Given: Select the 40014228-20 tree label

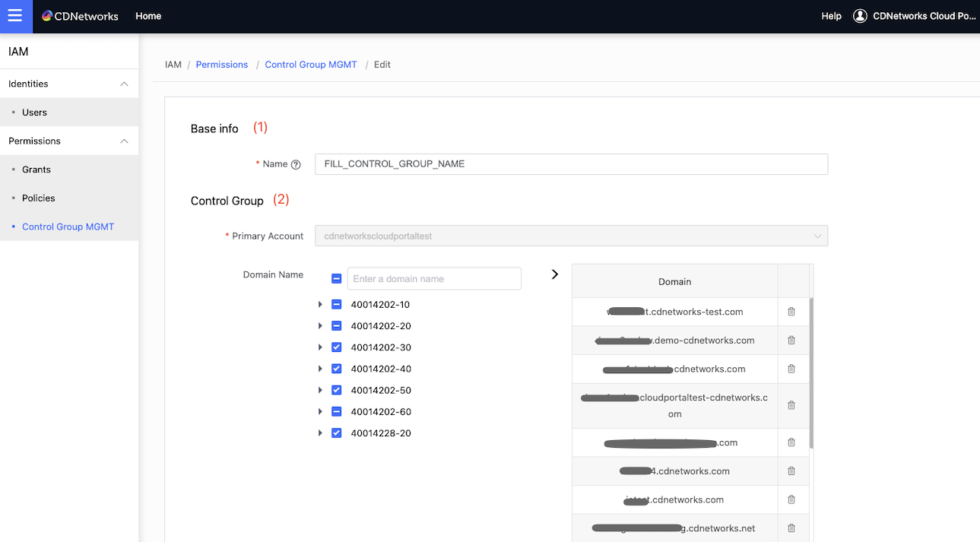Looking at the screenshot, I should point(381,433).
